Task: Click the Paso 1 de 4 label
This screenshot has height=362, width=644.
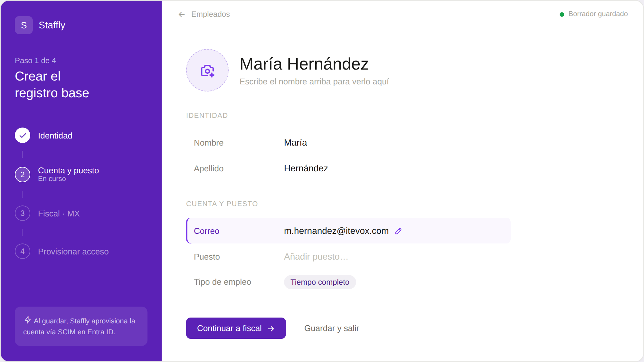Action: [x=35, y=61]
